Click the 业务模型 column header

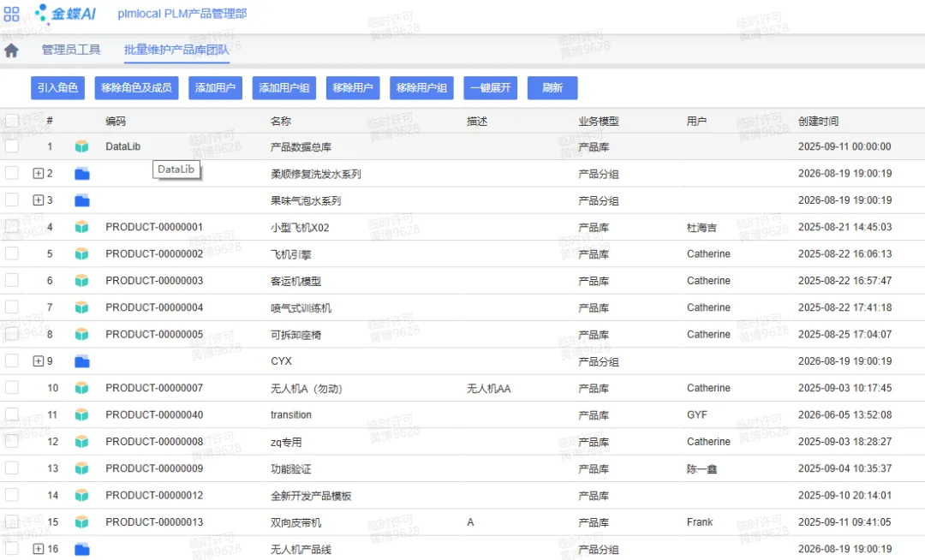point(598,122)
